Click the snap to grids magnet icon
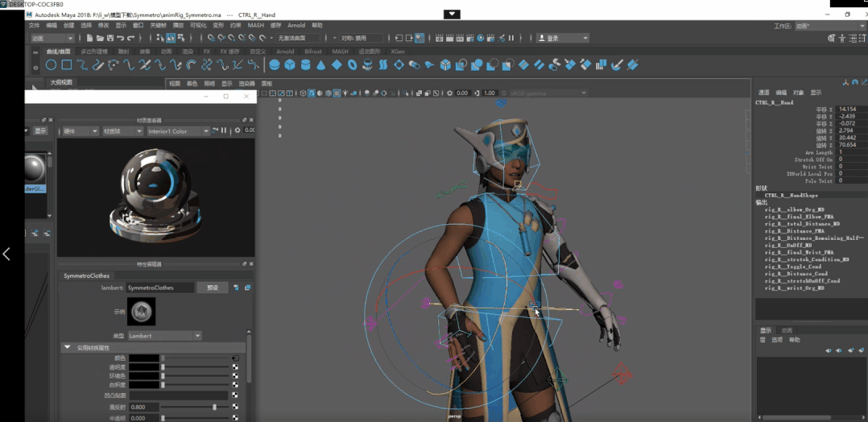Image resolution: width=868 pixels, height=422 pixels. pos(212,38)
